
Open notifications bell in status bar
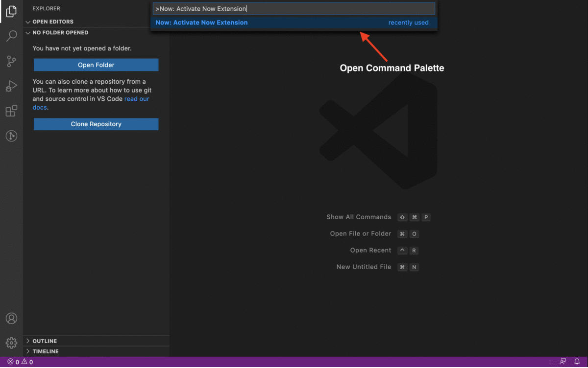click(x=577, y=362)
